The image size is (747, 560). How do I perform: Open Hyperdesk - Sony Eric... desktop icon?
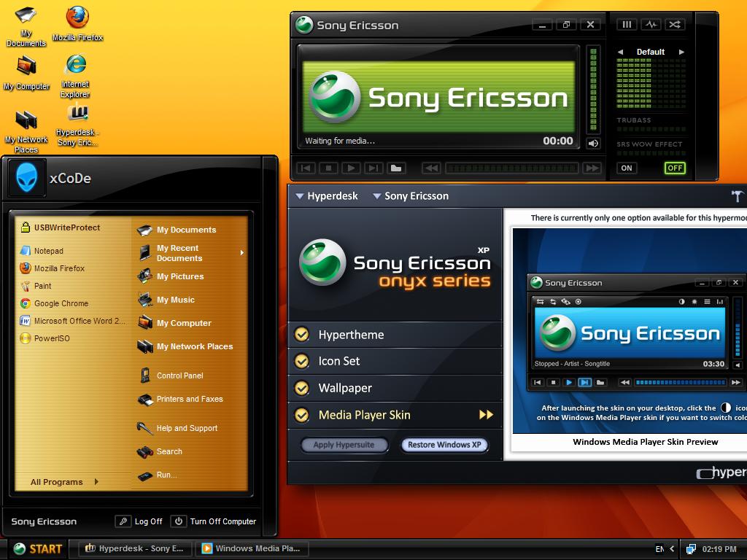77,125
